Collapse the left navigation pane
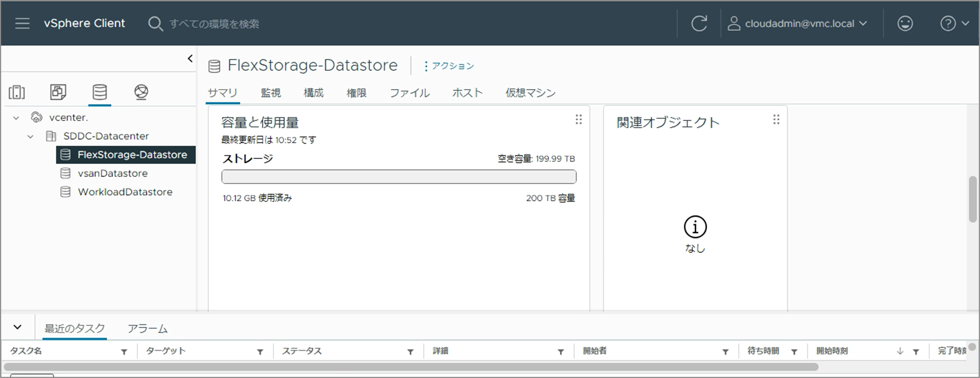The width and height of the screenshot is (980, 378). click(190, 59)
